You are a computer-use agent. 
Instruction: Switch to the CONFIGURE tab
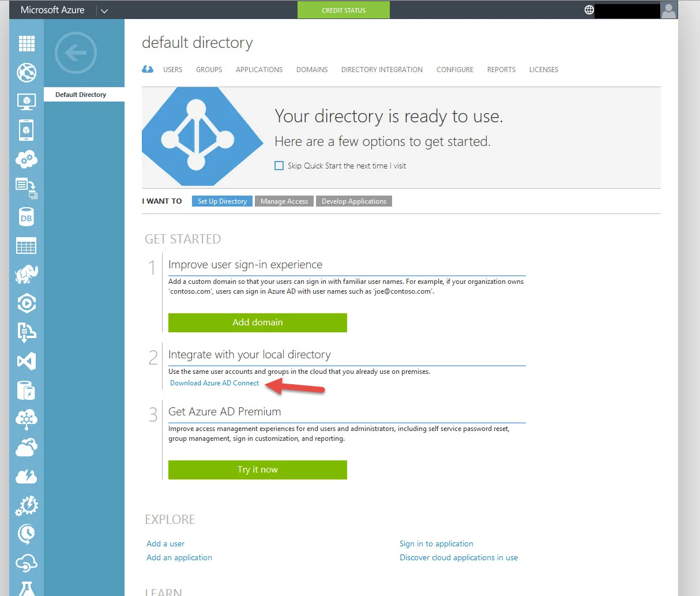click(x=455, y=70)
